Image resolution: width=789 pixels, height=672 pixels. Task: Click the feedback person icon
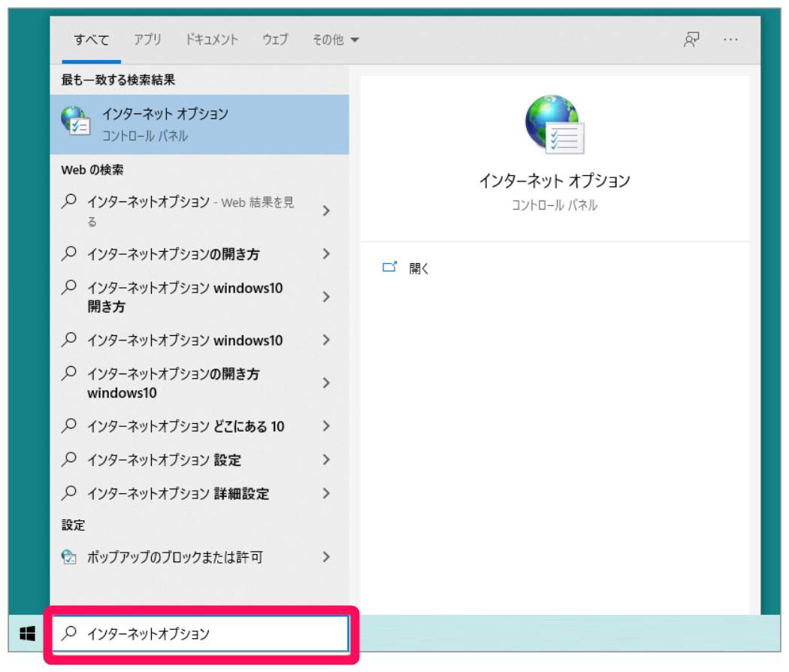pyautogui.click(x=691, y=39)
